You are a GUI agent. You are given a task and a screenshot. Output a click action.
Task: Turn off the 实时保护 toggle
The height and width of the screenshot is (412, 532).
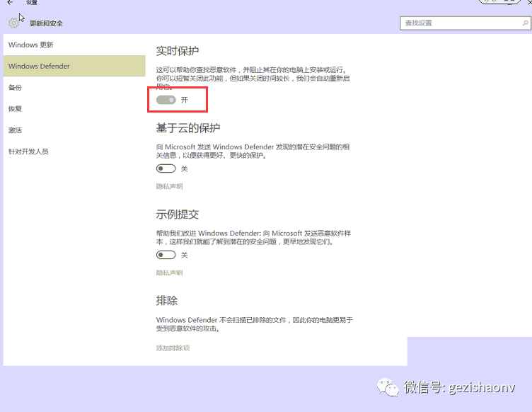click(166, 100)
